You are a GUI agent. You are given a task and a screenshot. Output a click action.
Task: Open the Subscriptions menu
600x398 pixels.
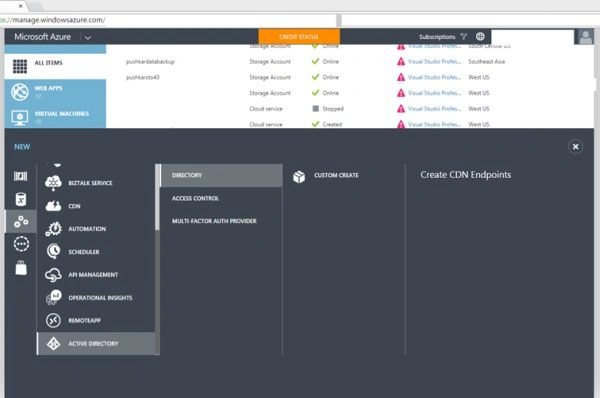437,37
